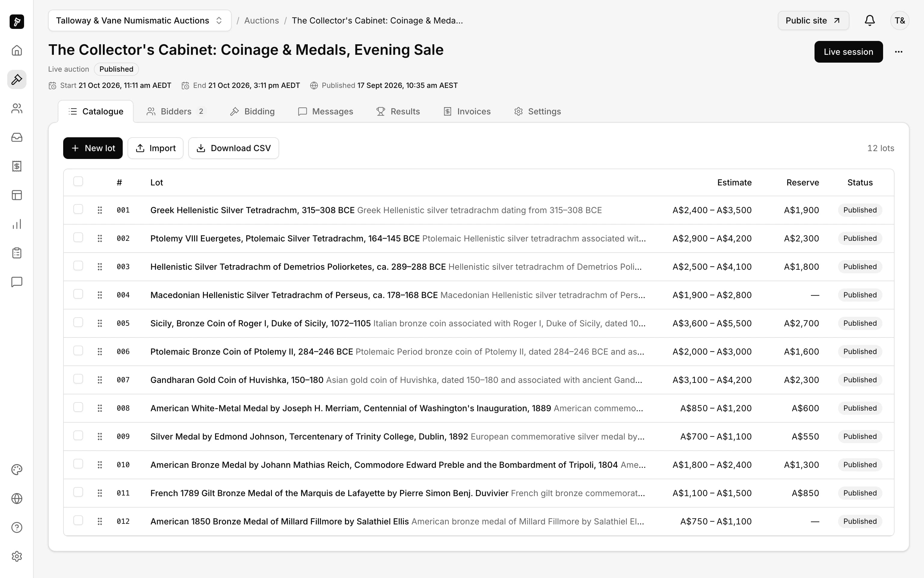Viewport: 924px width, 578px height.
Task: Open the People icon in sidebar
Action: [17, 109]
